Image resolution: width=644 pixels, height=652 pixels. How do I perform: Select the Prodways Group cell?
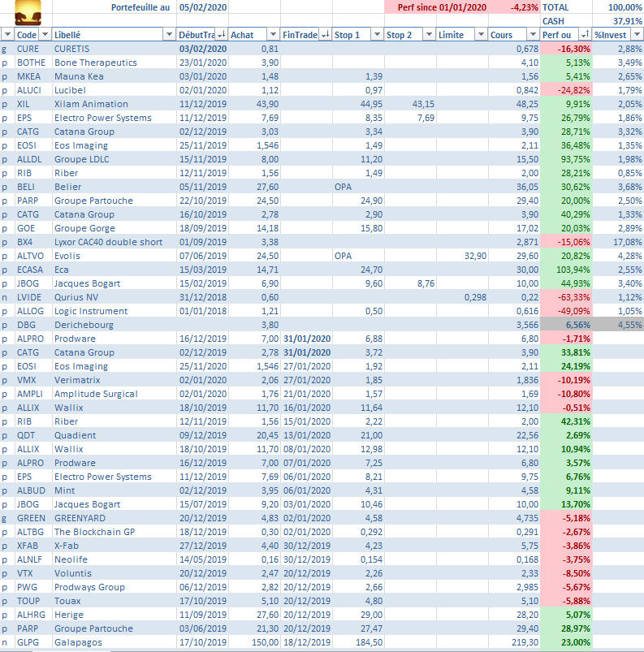(x=115, y=587)
